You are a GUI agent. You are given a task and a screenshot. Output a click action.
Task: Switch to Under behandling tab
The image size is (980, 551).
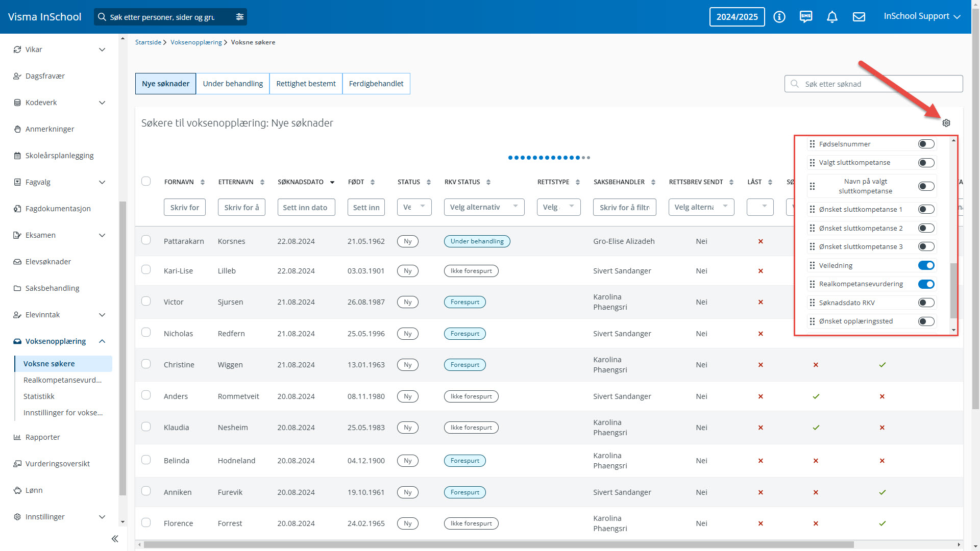pyautogui.click(x=233, y=84)
